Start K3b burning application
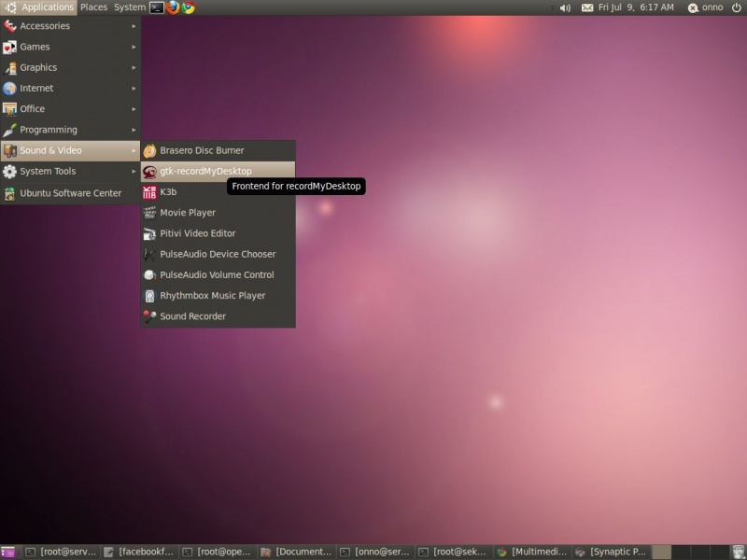This screenshot has height=560, width=747. [167, 191]
